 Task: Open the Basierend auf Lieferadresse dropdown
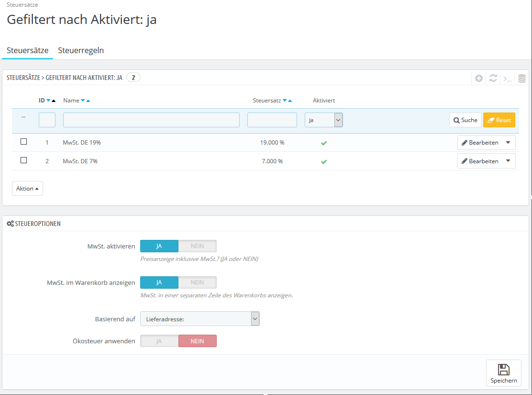tap(200, 318)
